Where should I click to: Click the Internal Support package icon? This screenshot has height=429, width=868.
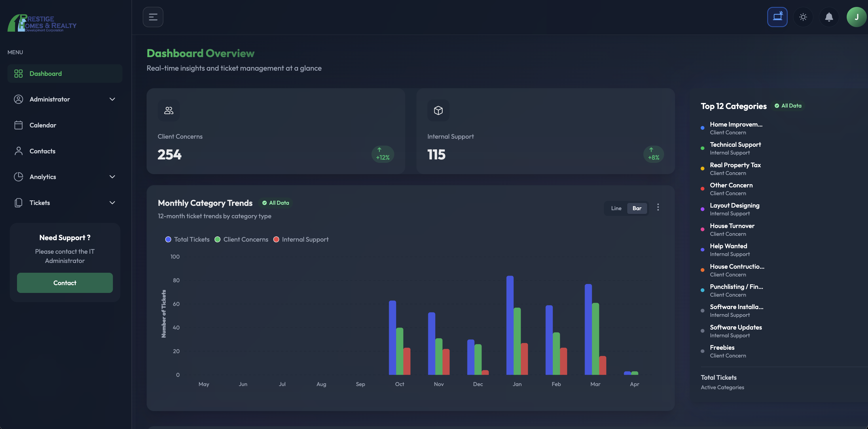(438, 110)
